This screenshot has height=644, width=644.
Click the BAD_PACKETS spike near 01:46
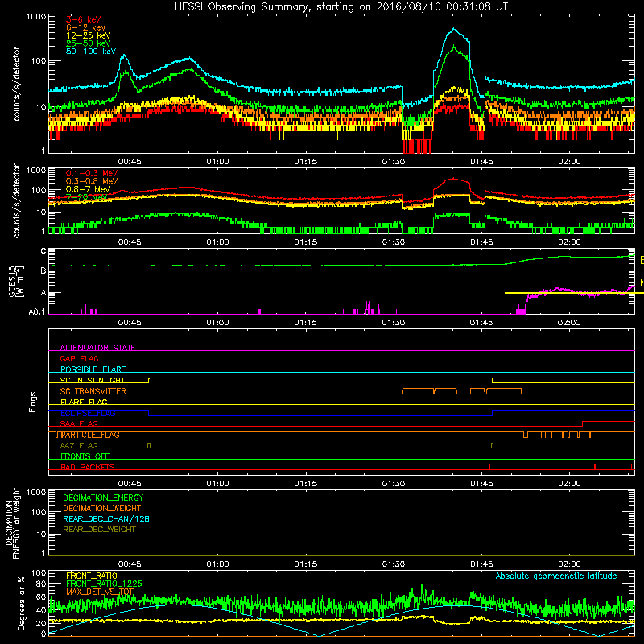point(489,467)
